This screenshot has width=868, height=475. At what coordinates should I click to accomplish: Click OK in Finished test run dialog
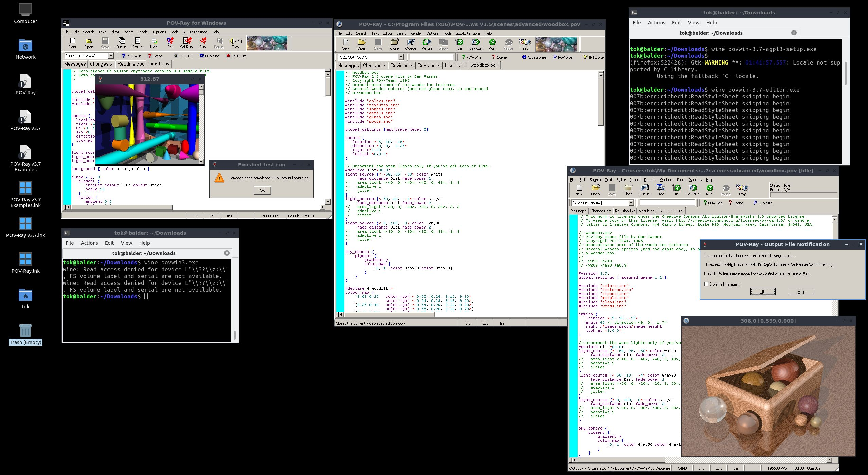262,190
